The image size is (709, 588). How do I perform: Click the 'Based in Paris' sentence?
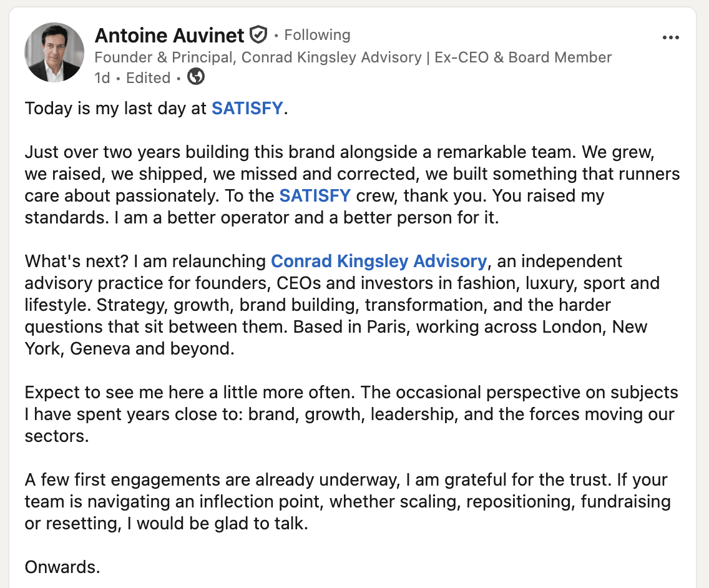point(336,338)
